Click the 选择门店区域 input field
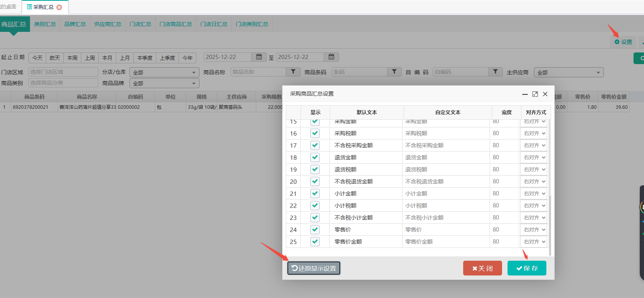This screenshot has height=298, width=644. click(63, 72)
